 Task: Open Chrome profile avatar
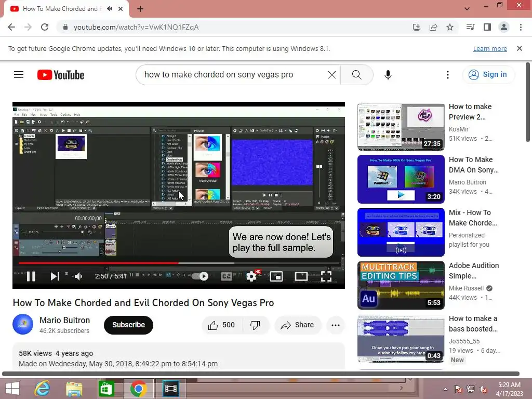pos(504,27)
